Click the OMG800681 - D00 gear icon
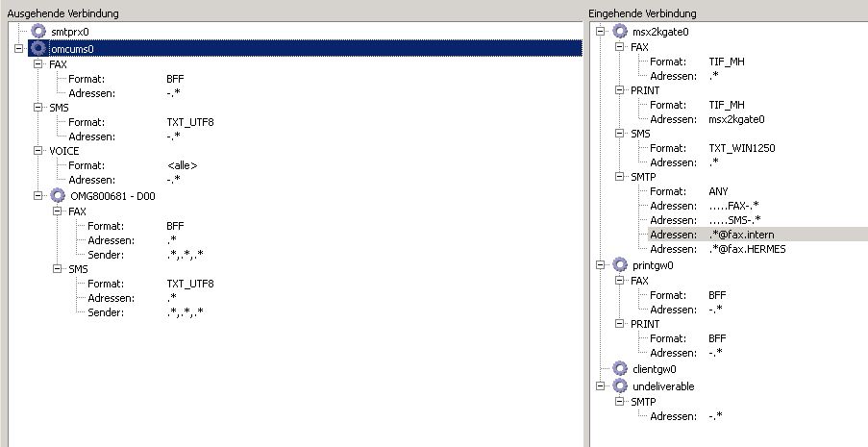 point(58,195)
